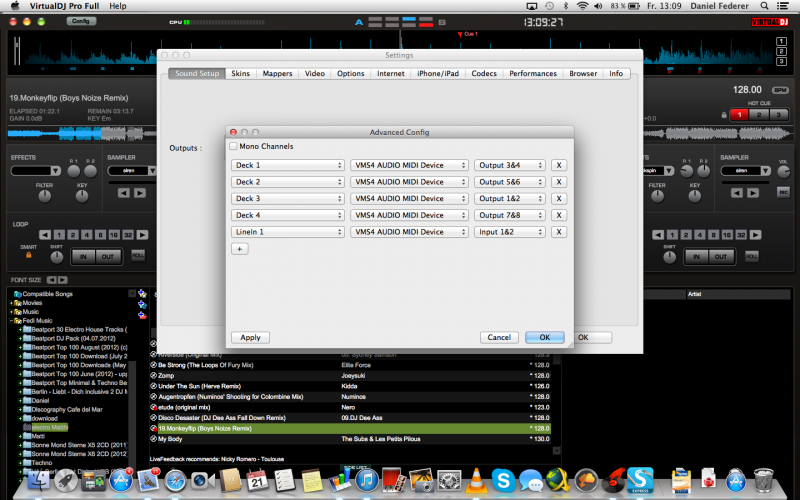Trigger hot cue 1 on right deck
The image size is (800, 500).
[x=739, y=115]
